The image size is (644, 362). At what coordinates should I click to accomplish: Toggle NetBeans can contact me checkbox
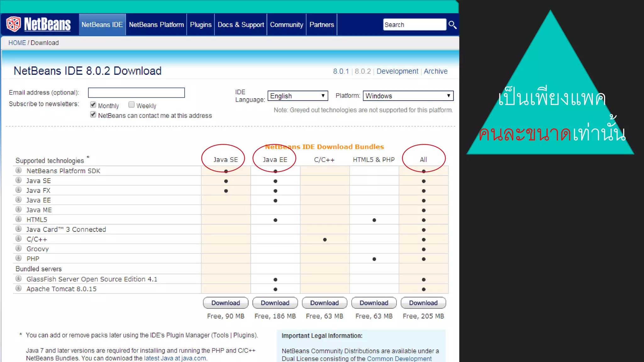(93, 114)
